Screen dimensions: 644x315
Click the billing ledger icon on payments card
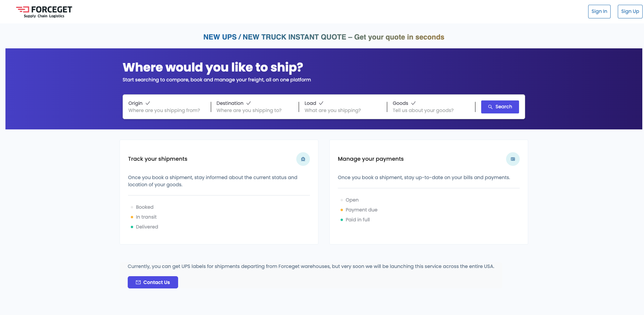(513, 159)
